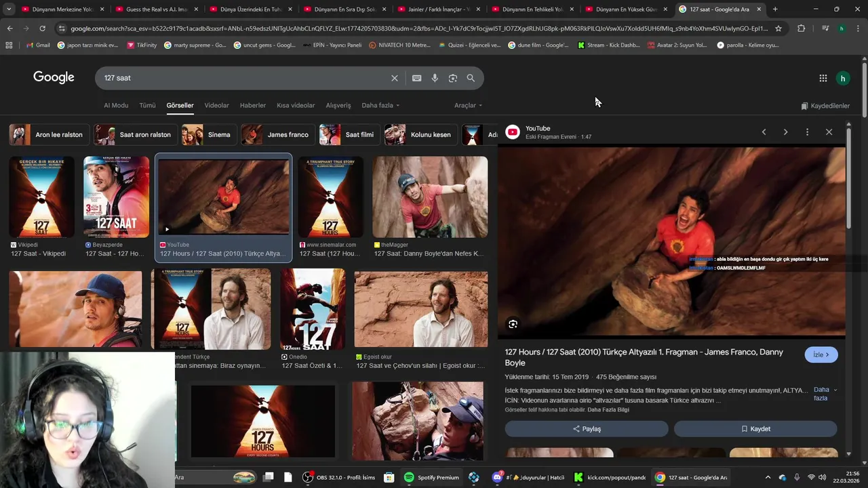
Task: Click the Google logo
Action: point(54,77)
